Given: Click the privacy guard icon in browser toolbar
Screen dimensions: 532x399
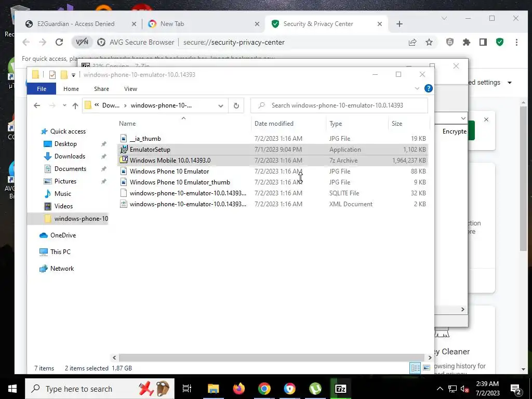Looking at the screenshot, I should (449, 42).
